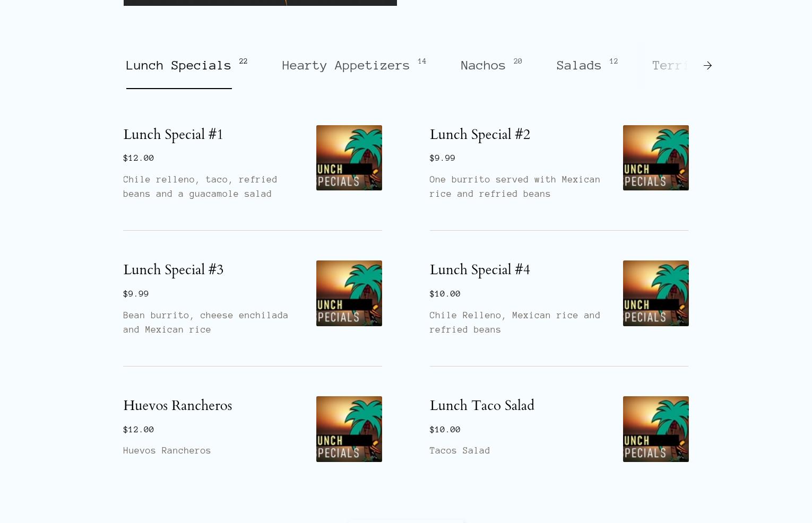Go to the Salads tab
The height and width of the screenshot is (523, 812).
pos(579,66)
